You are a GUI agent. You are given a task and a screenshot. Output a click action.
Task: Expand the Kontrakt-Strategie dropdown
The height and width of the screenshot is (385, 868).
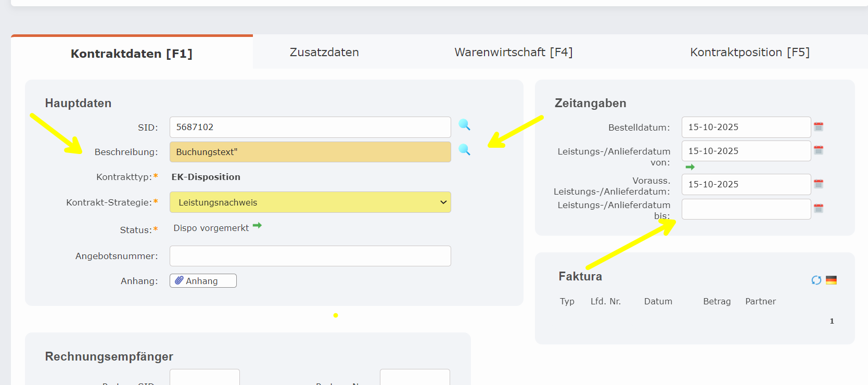coord(310,202)
